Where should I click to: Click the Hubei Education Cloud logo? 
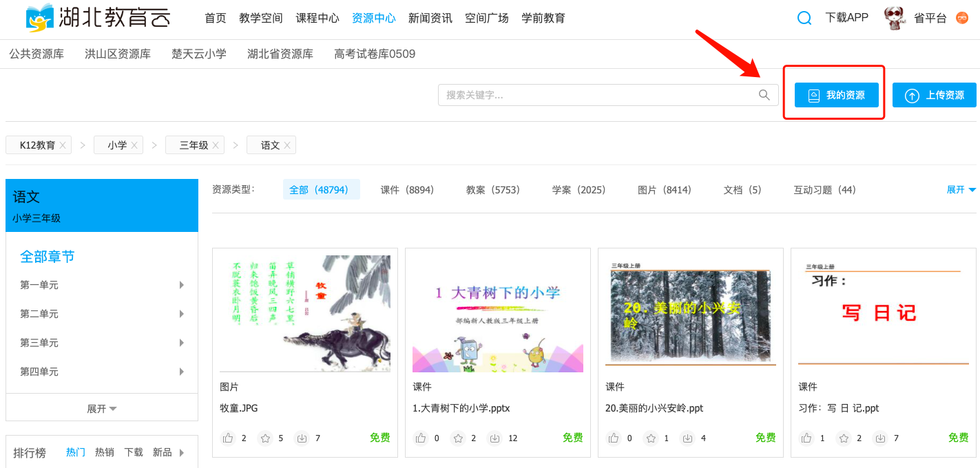pyautogui.click(x=97, y=17)
